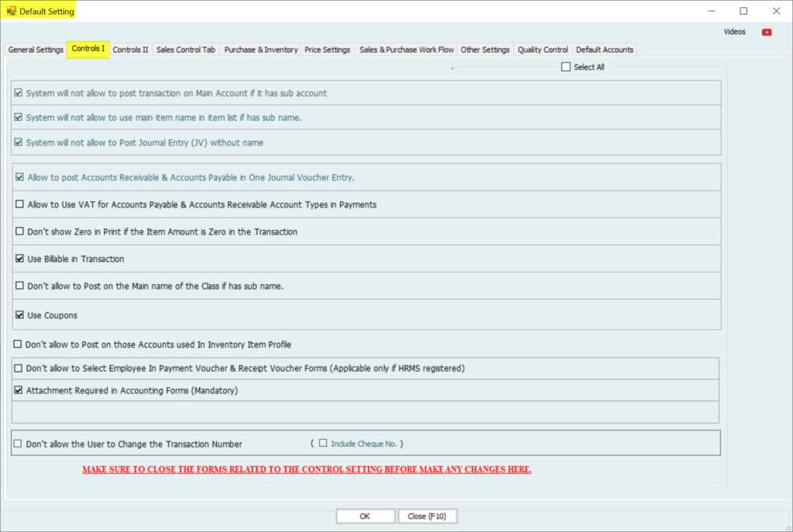Enable Don't show Zero in Print checkbox
Image resolution: width=793 pixels, height=532 pixels.
(19, 231)
